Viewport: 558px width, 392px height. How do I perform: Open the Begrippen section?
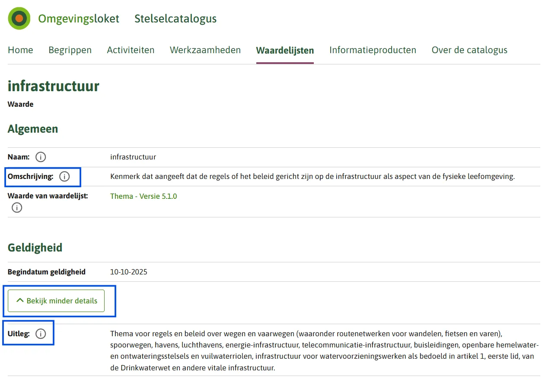tap(70, 50)
